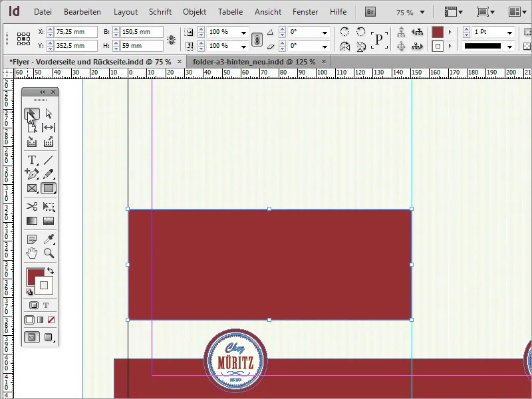
Task: Click the control panel fill color swatch
Action: coord(438,32)
